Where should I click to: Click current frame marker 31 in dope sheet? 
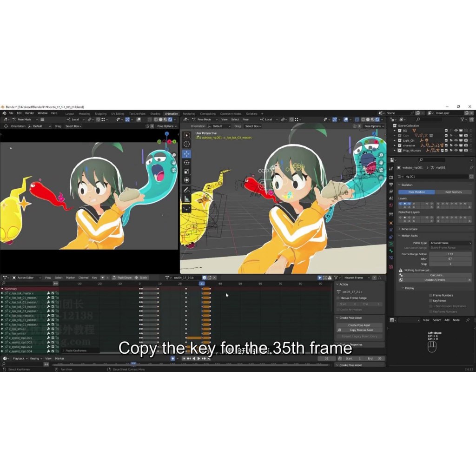click(202, 284)
